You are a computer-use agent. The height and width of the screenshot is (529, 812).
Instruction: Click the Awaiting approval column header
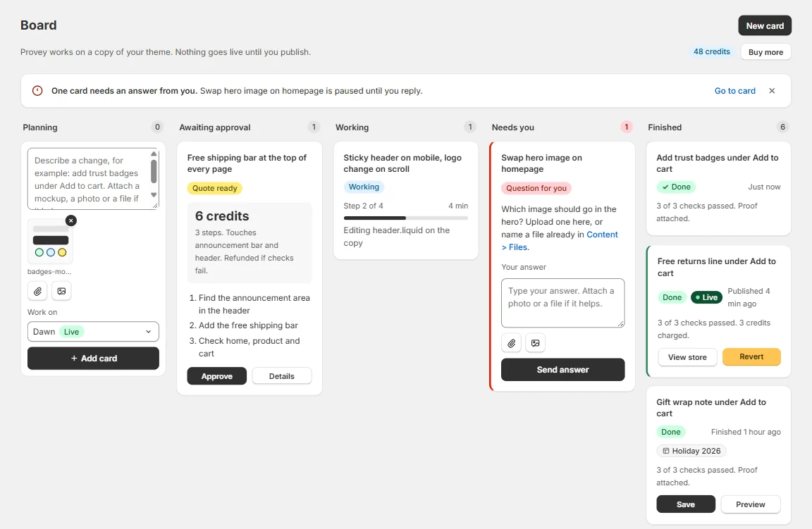point(215,127)
